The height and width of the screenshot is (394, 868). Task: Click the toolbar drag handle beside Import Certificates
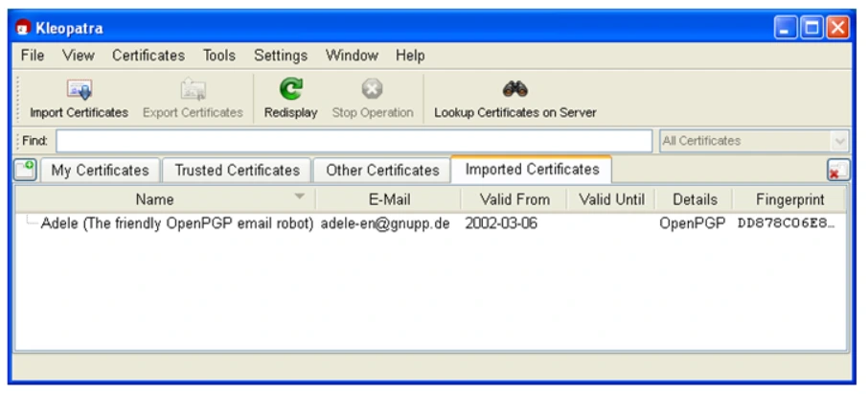tap(19, 99)
